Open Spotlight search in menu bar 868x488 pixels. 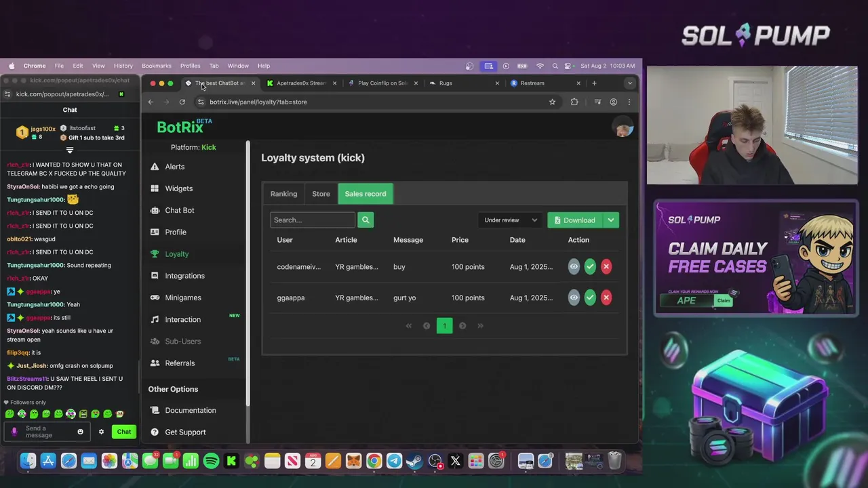[x=555, y=66]
